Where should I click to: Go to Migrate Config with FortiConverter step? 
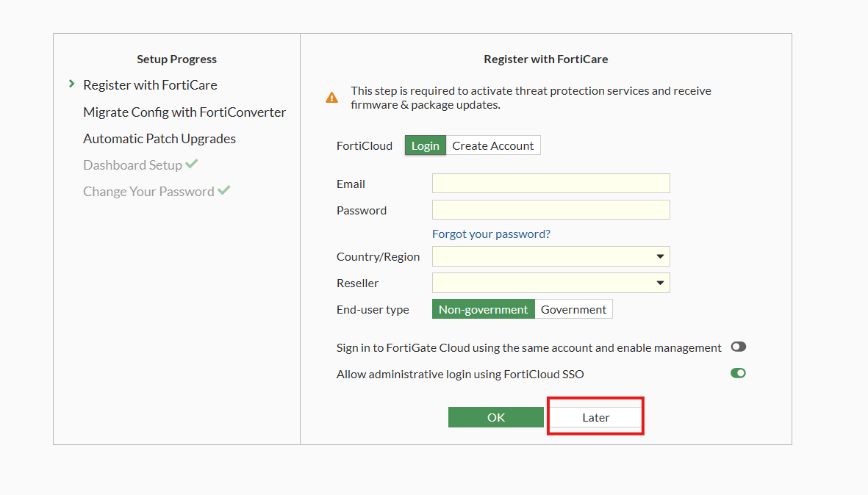[184, 112]
